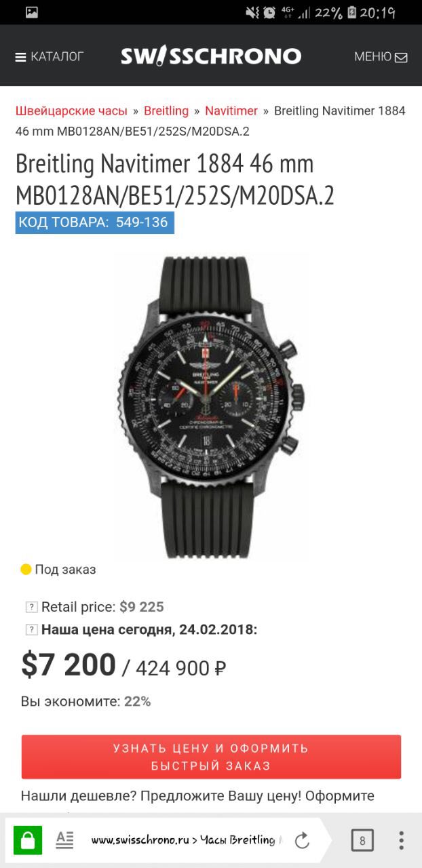Open the МЕНЮ envelope menu

(x=381, y=57)
